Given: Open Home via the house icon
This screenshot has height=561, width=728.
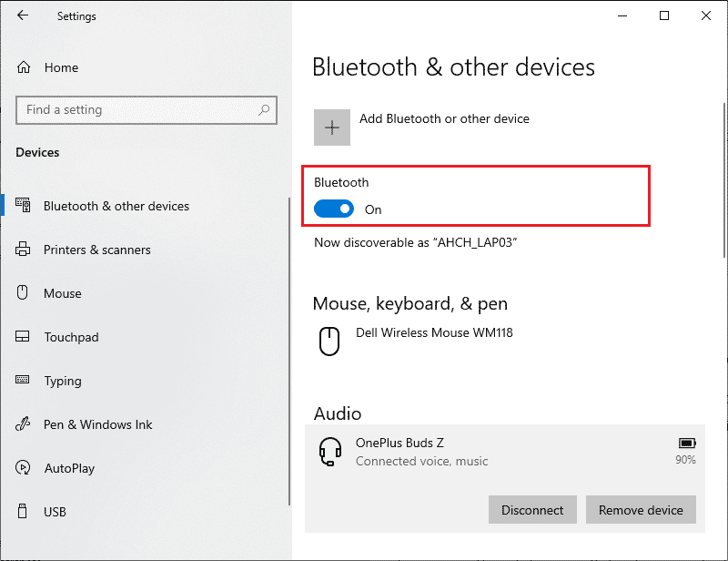Looking at the screenshot, I should click(24, 67).
